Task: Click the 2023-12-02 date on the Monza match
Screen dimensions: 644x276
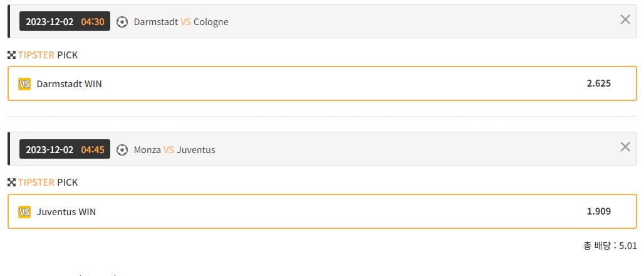Action: pos(49,150)
